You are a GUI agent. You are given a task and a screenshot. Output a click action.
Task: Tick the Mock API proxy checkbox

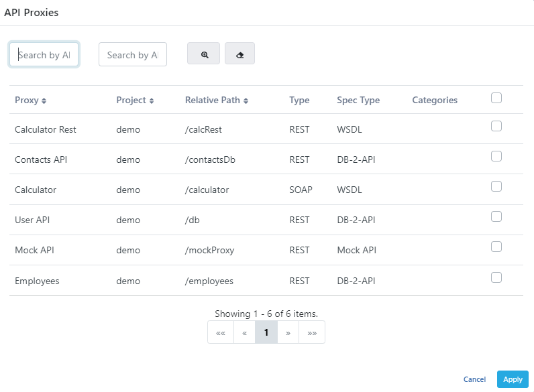pyautogui.click(x=496, y=247)
